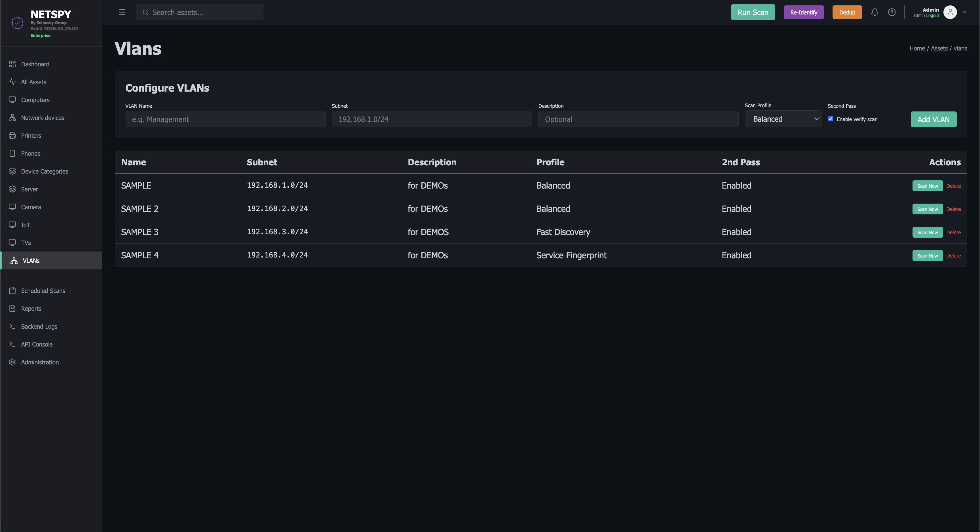
Task: Click the Network devices icon
Action: (x=12, y=118)
